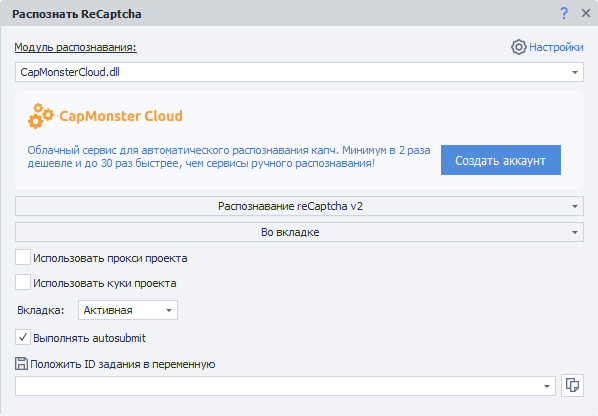Enable Использовать прокси проекта checkbox
Screen dimensions: 598x416
pos(23,257)
